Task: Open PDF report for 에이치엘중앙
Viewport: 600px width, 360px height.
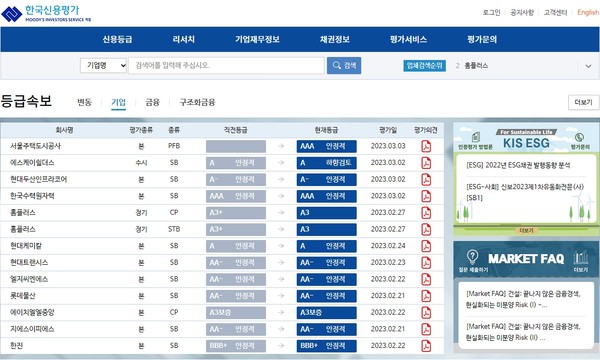Action: pyautogui.click(x=426, y=313)
